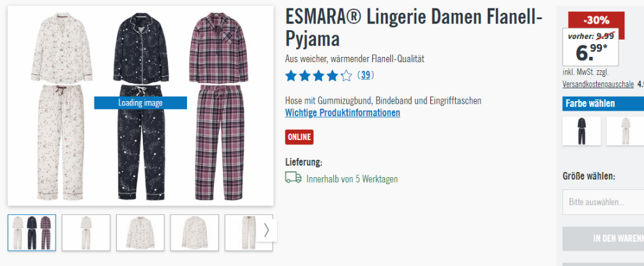
Task: Open Wichtige Produktinformationen link
Action: (343, 113)
